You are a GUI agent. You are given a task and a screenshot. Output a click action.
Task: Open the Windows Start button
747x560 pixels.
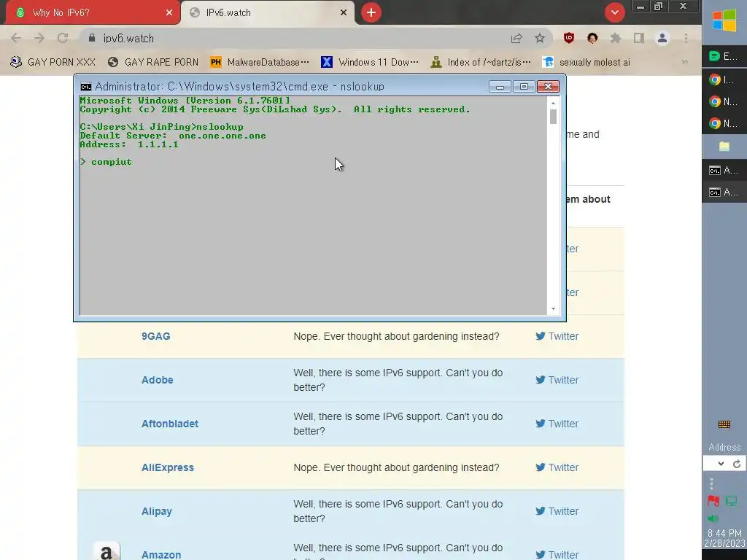(x=724, y=21)
